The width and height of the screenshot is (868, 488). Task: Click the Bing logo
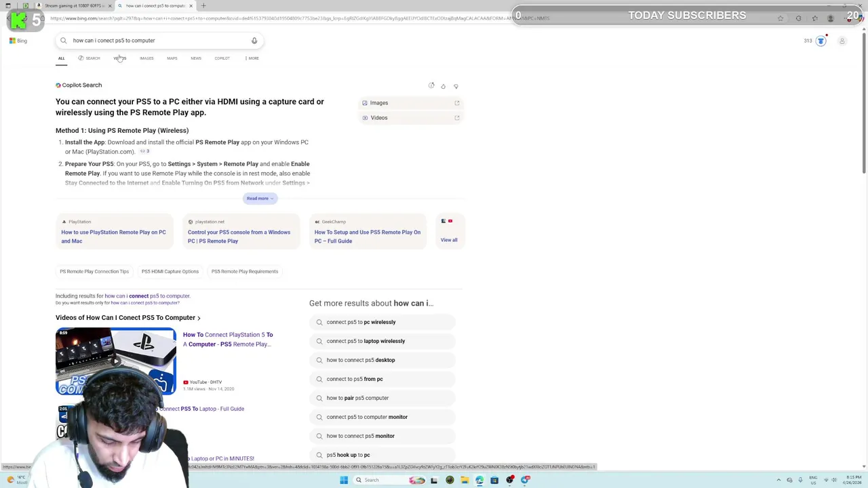point(18,41)
